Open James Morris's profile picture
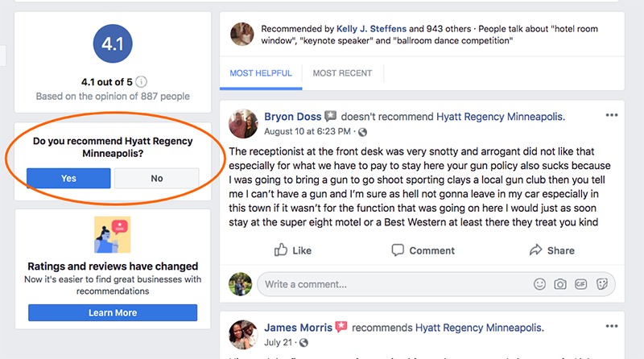 (242, 334)
